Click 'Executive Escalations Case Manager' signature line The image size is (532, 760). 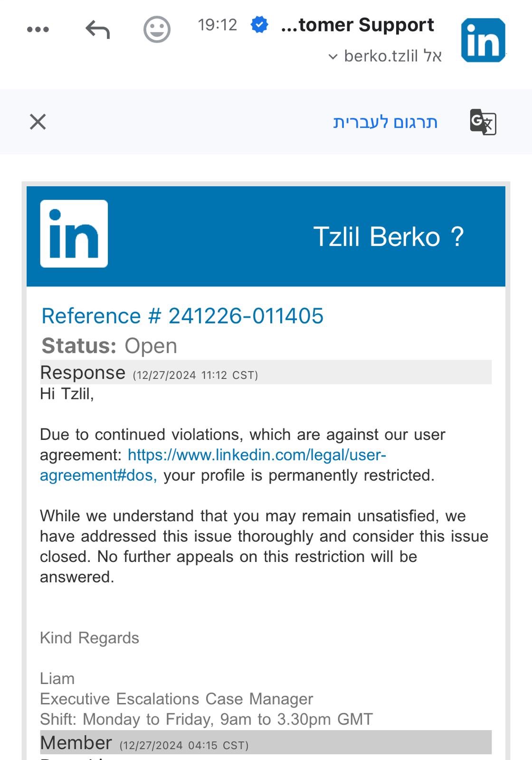pyautogui.click(x=176, y=699)
